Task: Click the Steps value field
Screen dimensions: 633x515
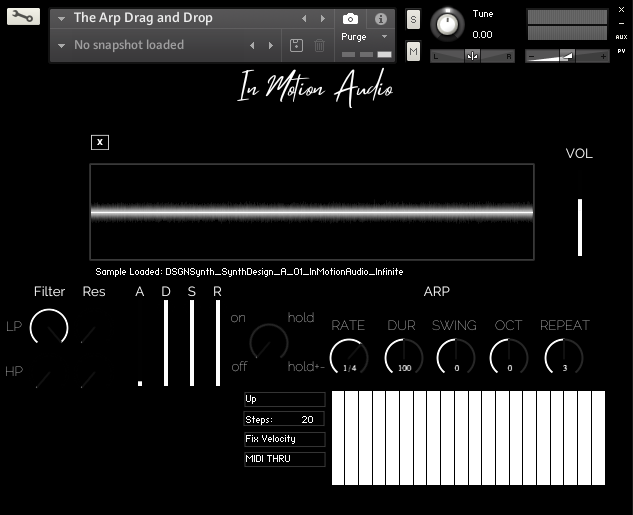Action: 284,419
